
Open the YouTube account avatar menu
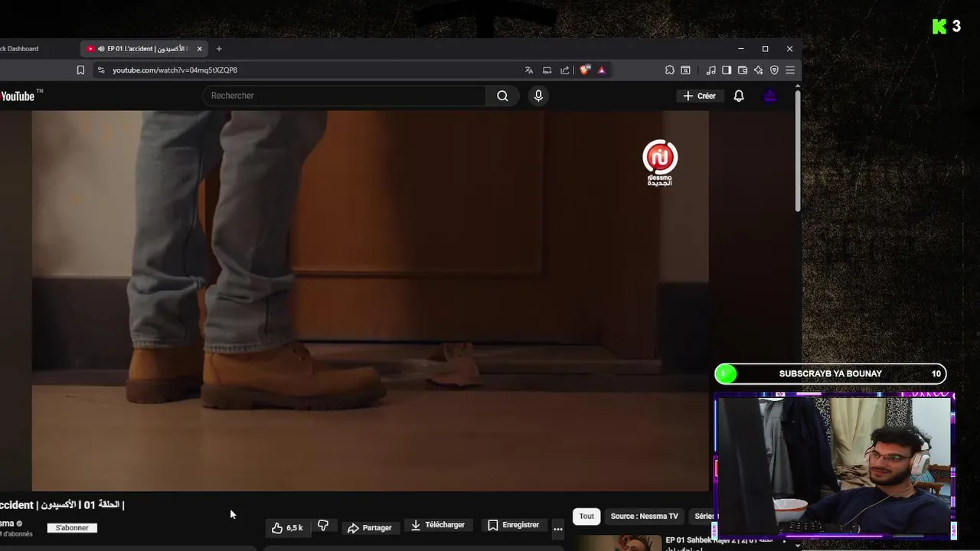point(770,96)
